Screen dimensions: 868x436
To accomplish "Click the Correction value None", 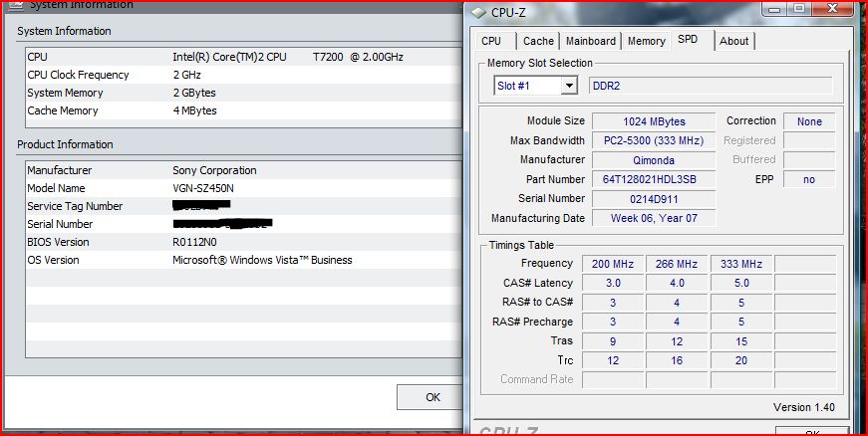I will click(x=809, y=121).
